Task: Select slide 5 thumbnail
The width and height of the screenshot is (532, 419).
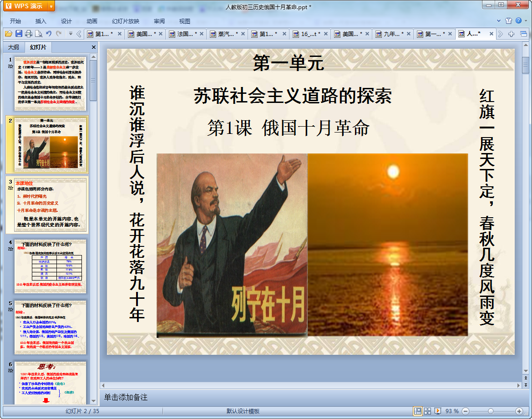Action: pyautogui.click(x=50, y=327)
